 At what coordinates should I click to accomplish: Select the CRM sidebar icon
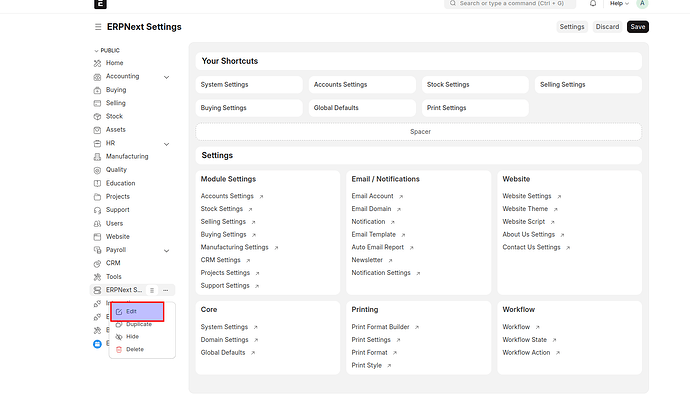(x=97, y=264)
